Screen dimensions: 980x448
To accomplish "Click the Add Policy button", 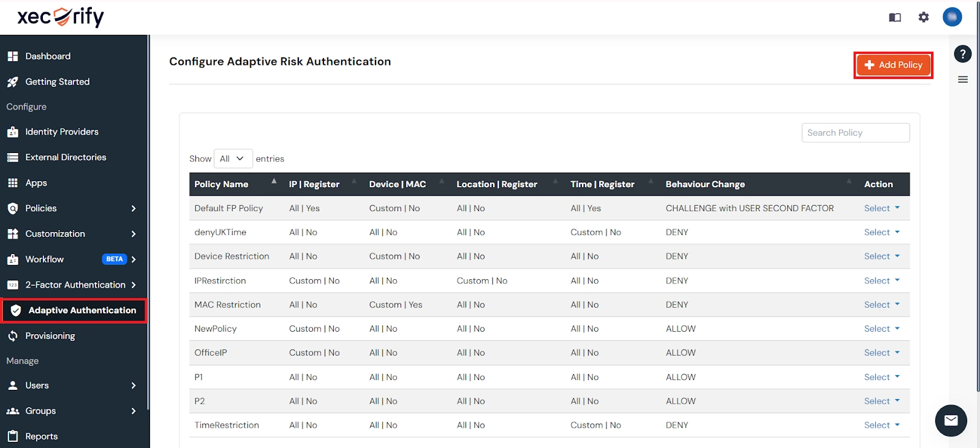I will click(x=893, y=65).
